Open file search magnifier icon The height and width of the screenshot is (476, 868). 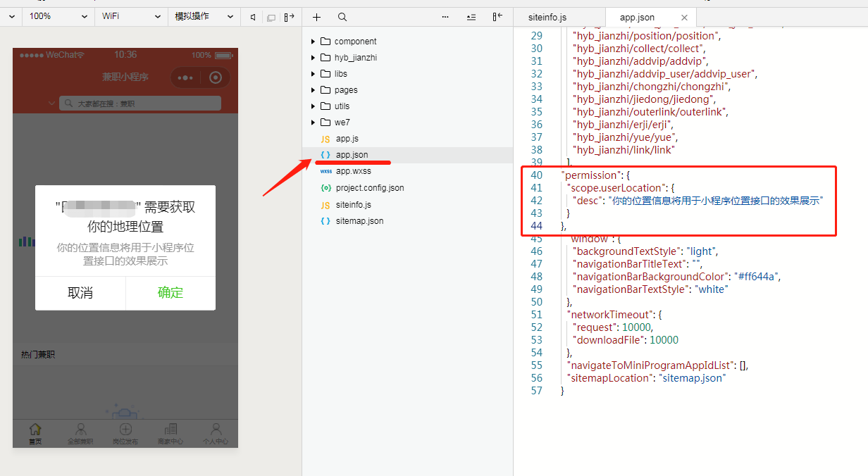tap(342, 17)
